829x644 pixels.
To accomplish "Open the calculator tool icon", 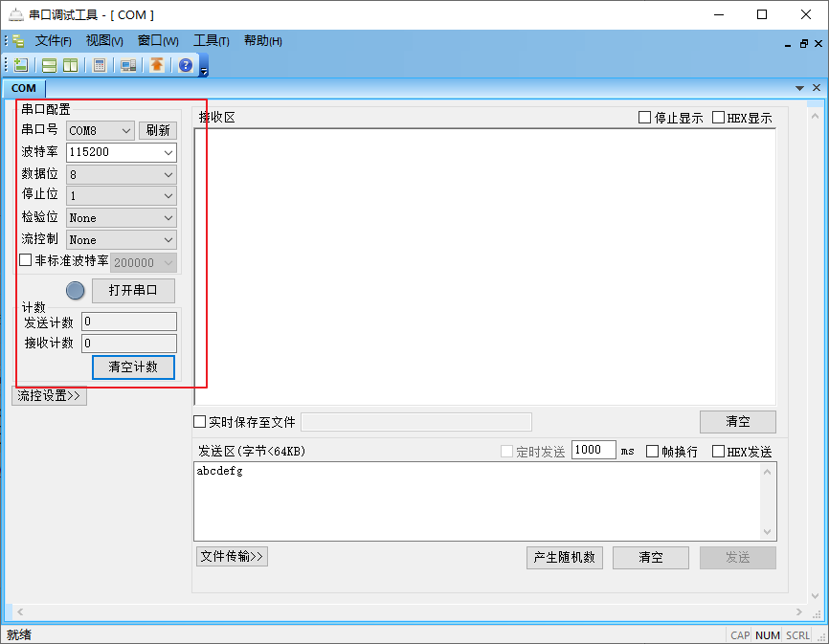I will pos(100,64).
